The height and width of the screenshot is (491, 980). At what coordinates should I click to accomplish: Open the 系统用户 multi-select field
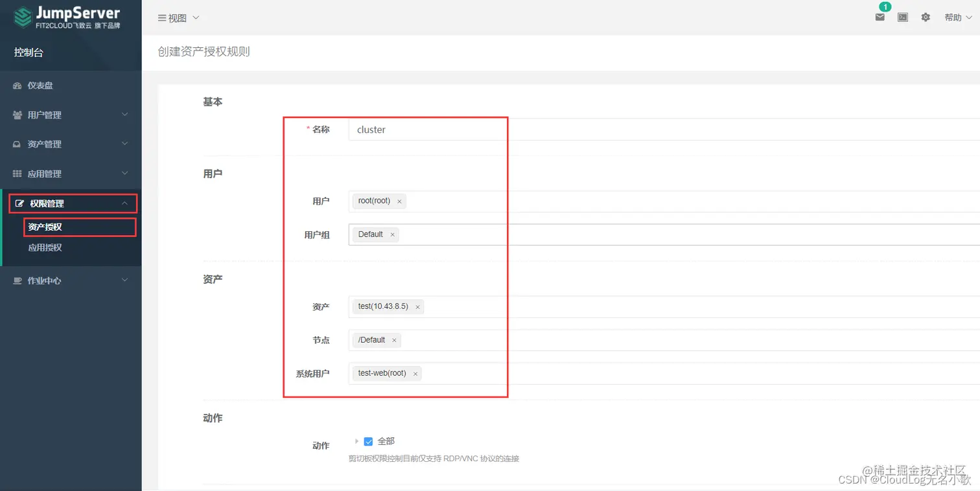pos(664,374)
